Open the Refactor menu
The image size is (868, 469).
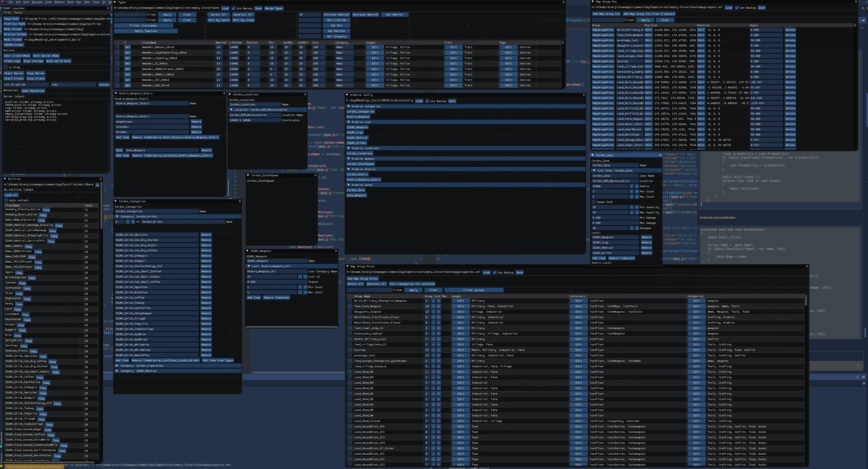point(59,2)
